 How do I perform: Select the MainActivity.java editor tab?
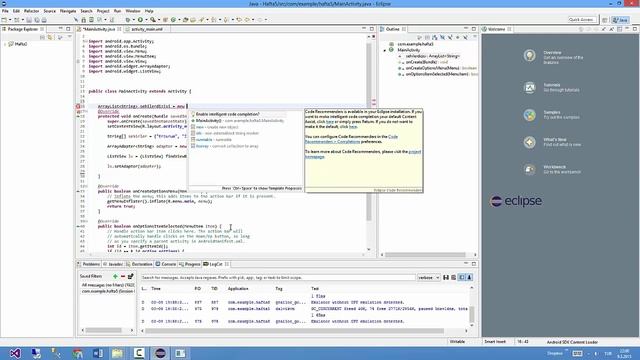pyautogui.click(x=99, y=29)
